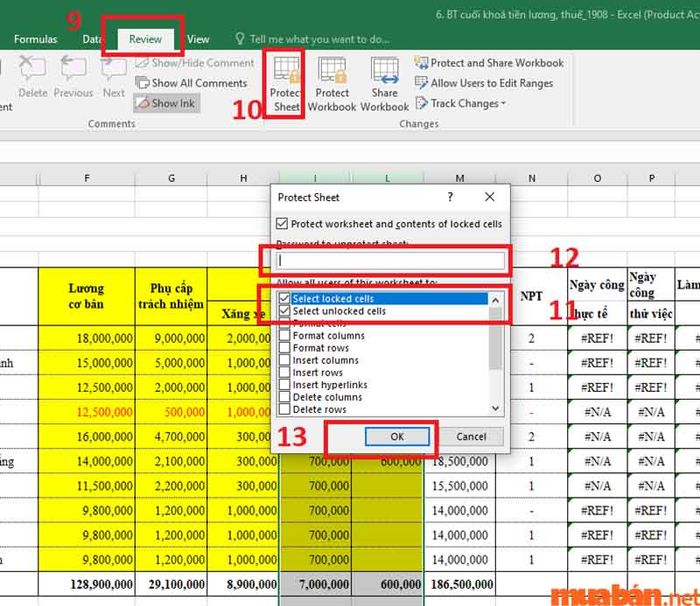Click the NPT header cell

point(532,296)
